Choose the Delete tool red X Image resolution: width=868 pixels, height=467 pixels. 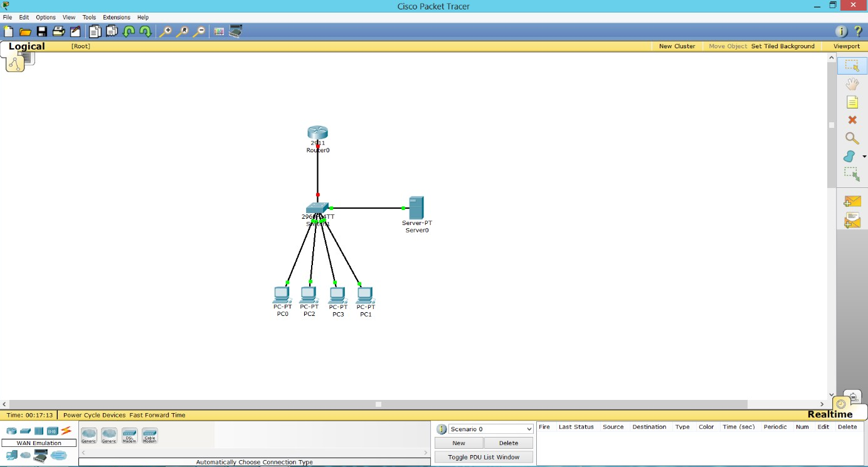click(852, 120)
